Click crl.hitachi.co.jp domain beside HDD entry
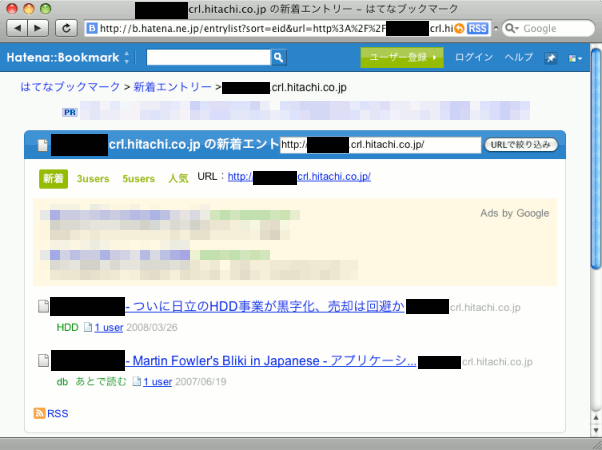Viewport: 602px width, 450px height. click(x=485, y=308)
